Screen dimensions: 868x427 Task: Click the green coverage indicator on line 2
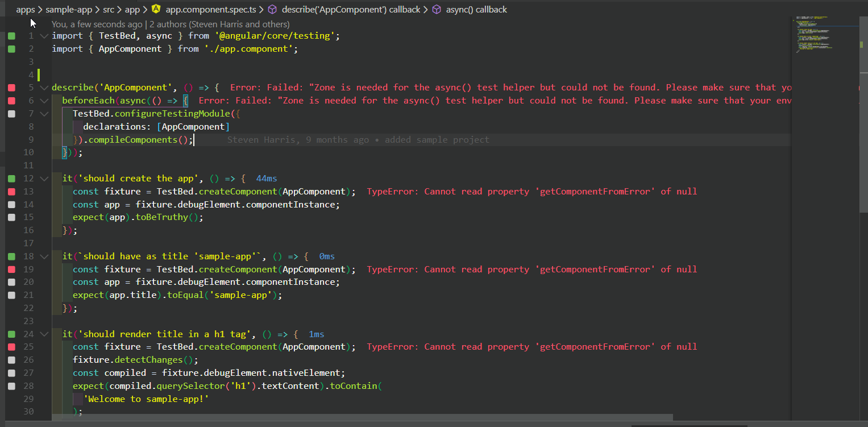pos(11,49)
